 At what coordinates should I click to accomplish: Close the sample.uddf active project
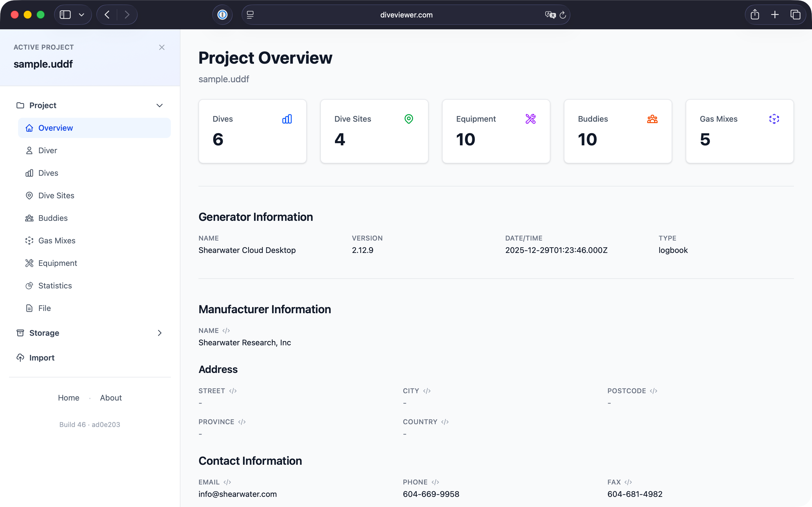pos(162,47)
